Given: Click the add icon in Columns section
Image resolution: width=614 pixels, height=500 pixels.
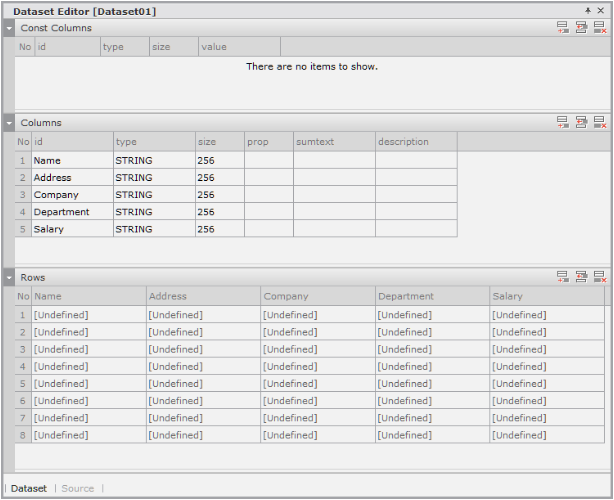Looking at the screenshot, I should (x=563, y=122).
